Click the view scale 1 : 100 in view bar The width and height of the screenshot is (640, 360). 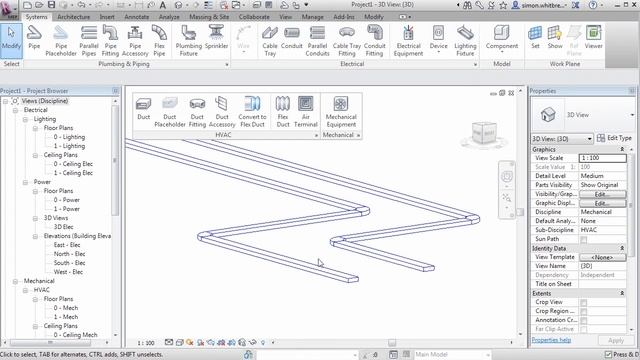click(x=146, y=343)
